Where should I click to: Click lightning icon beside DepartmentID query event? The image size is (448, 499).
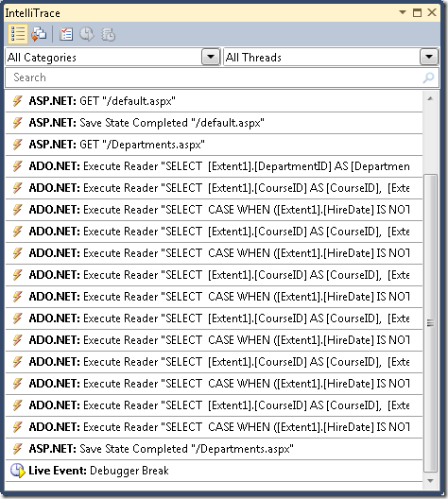pyautogui.click(x=18, y=166)
